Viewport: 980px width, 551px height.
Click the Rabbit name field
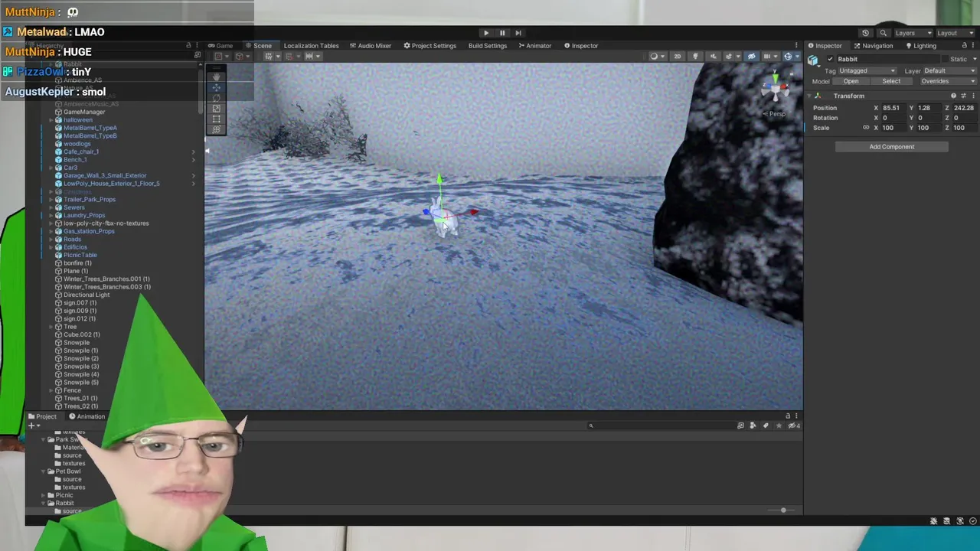pos(888,59)
